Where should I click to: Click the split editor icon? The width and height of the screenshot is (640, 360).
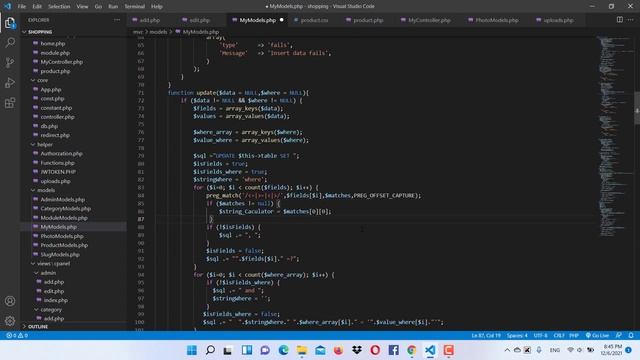click(x=620, y=20)
